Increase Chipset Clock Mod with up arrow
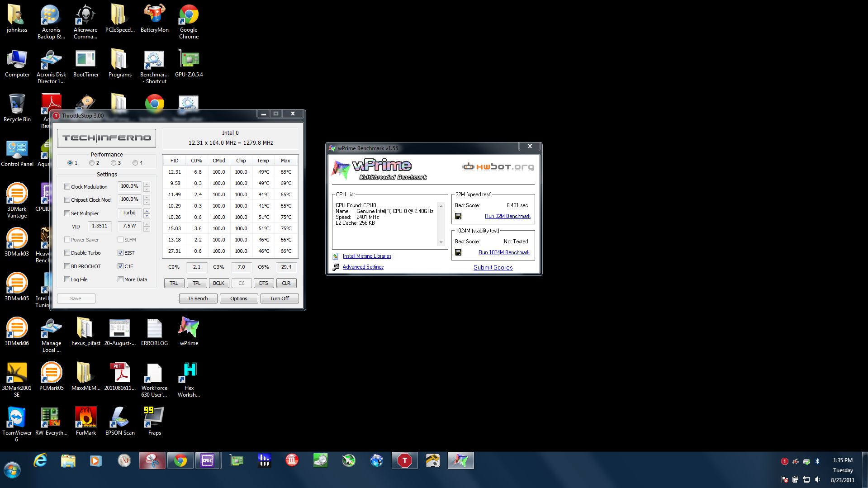 147,197
